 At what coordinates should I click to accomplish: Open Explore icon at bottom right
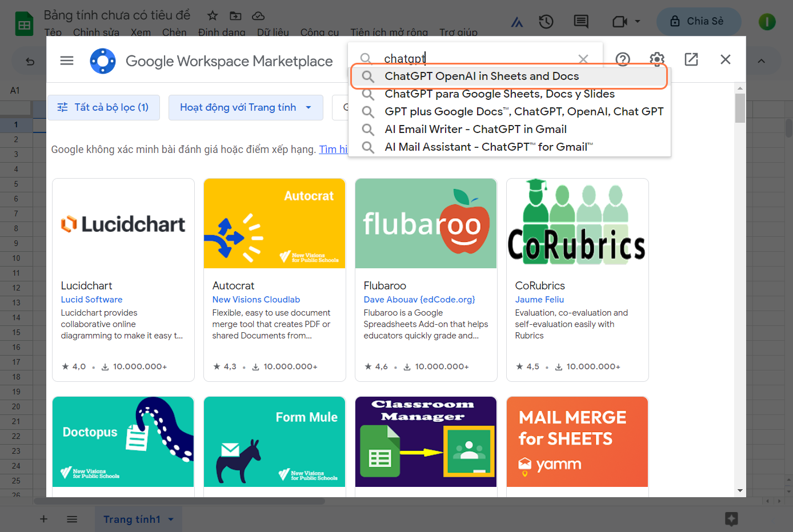coord(731,519)
